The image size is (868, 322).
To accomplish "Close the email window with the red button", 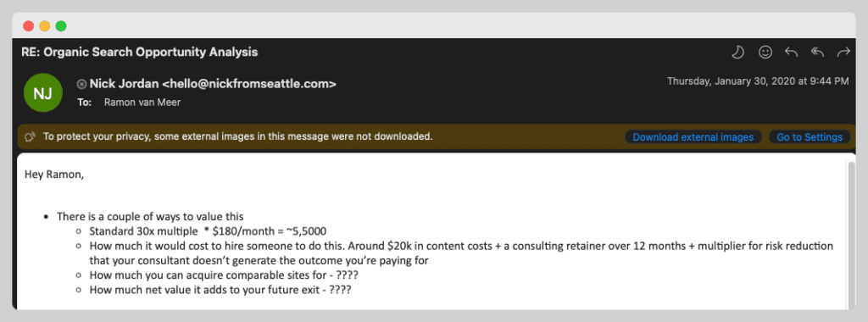I will point(28,26).
